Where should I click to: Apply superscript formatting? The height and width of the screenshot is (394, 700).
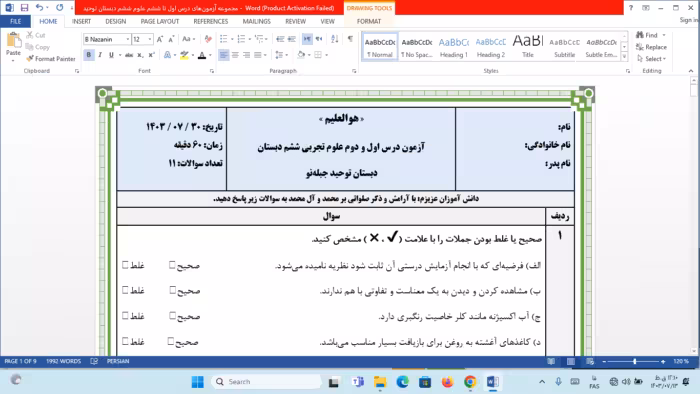pyautogui.click(x=151, y=55)
